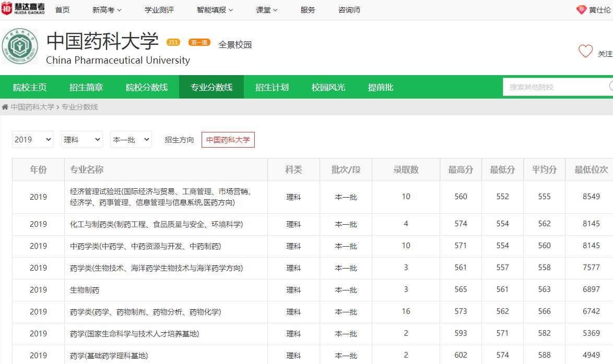Click the 批次/段 column header

tap(346, 169)
